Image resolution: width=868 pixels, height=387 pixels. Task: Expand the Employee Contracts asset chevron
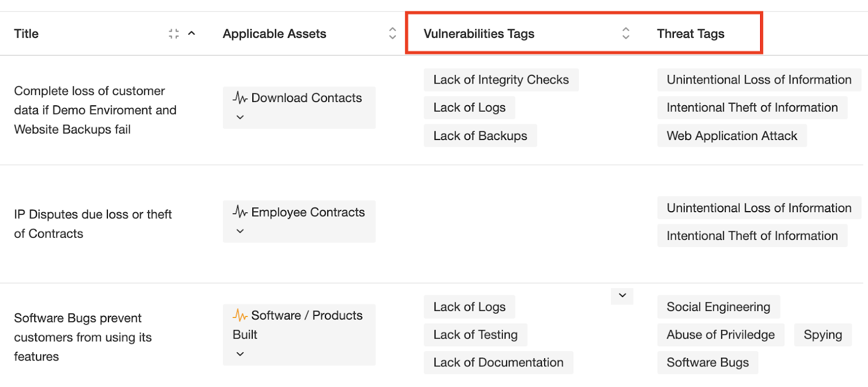pos(240,231)
